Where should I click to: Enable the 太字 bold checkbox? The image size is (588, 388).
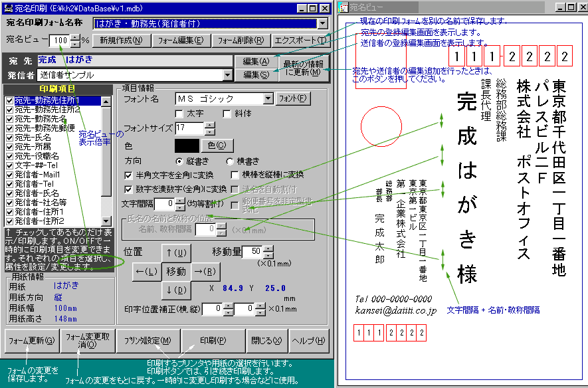point(182,114)
